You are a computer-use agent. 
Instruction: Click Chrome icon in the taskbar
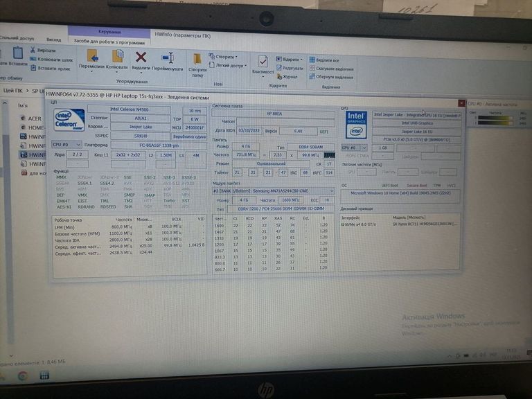(x=23, y=376)
